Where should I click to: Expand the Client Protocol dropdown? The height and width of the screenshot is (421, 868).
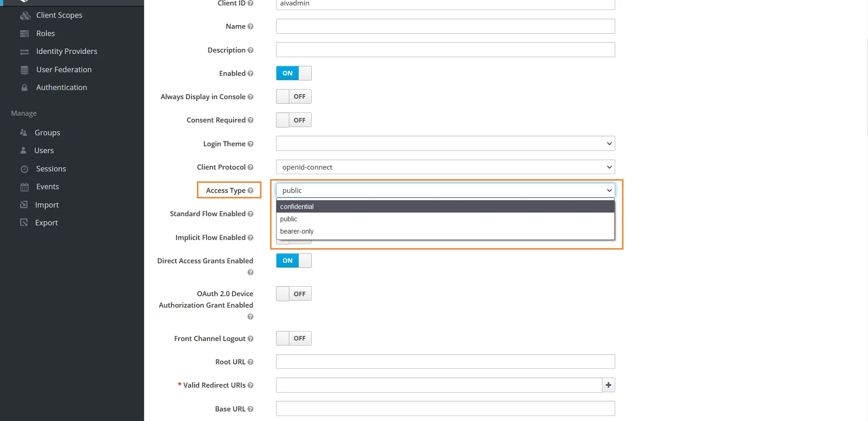(x=446, y=167)
